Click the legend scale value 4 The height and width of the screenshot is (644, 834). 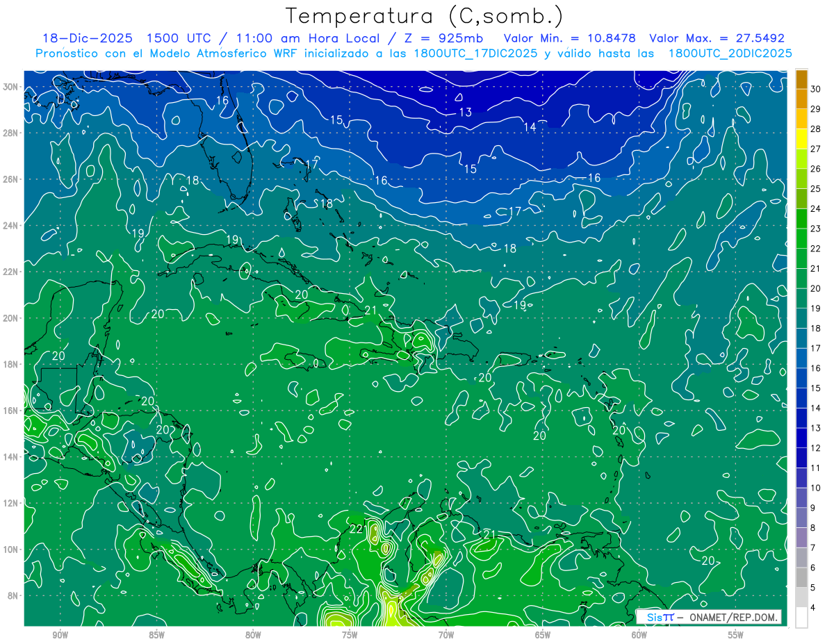click(x=813, y=608)
